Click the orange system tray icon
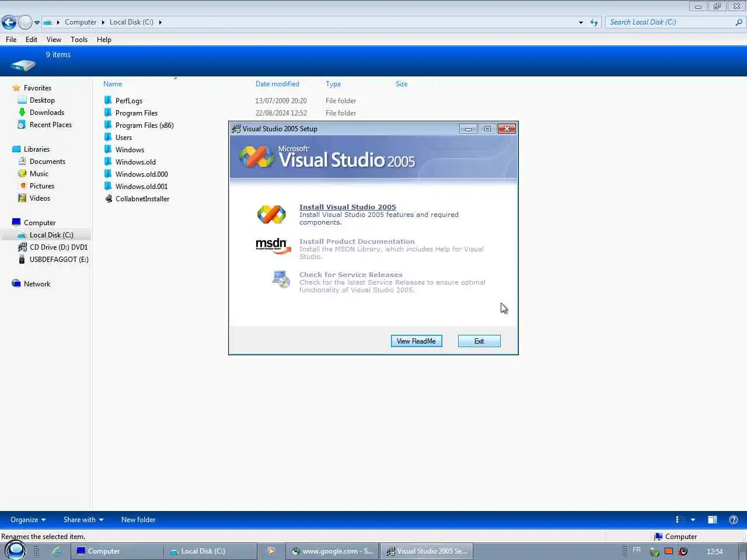This screenshot has height=560, width=747. (669, 551)
